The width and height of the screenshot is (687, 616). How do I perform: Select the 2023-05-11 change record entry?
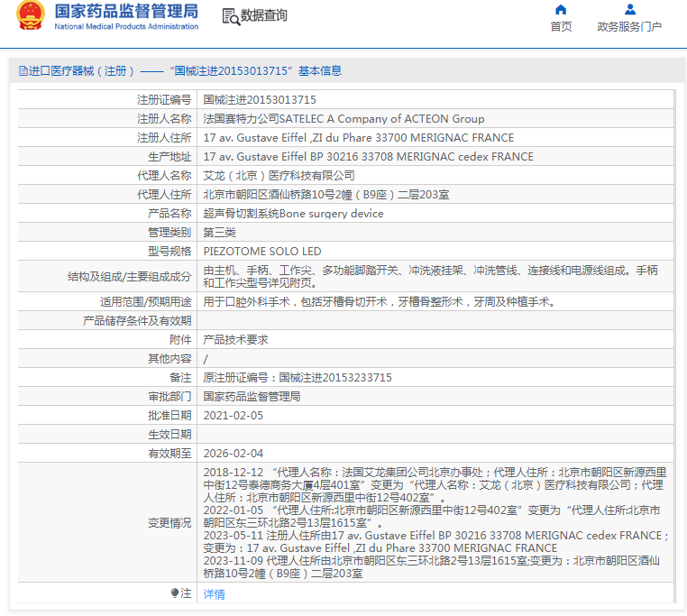tap(435, 542)
